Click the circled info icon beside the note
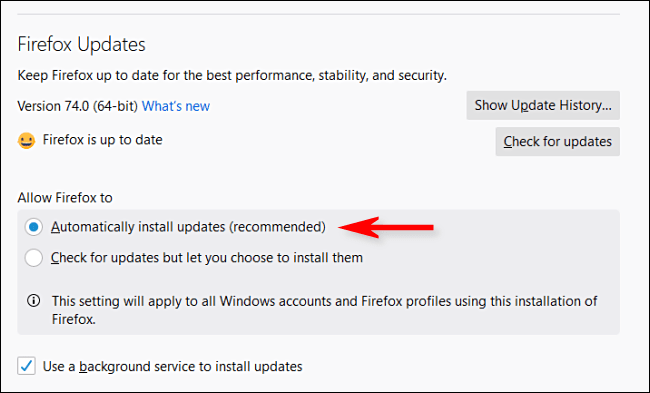Screen dimensions: 650x393 click(x=34, y=301)
